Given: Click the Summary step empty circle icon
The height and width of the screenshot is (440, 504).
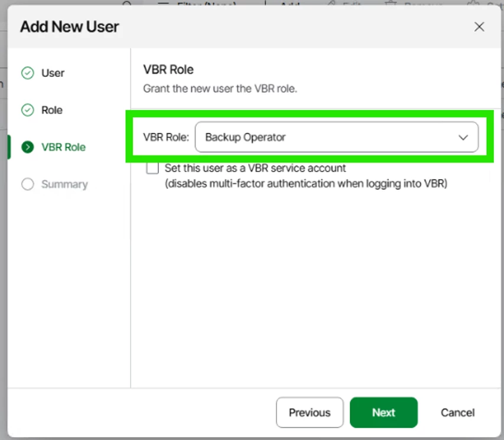Looking at the screenshot, I should 28,185.
